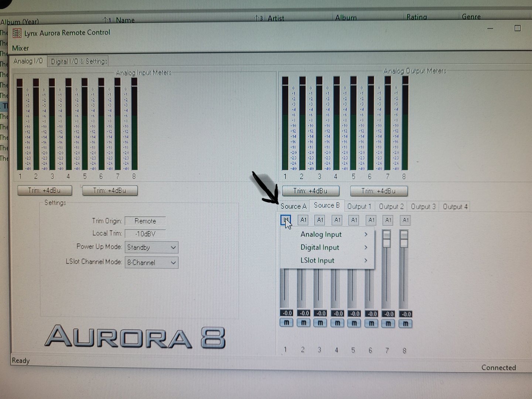Click analog input meter for channel 1

coord(20,125)
